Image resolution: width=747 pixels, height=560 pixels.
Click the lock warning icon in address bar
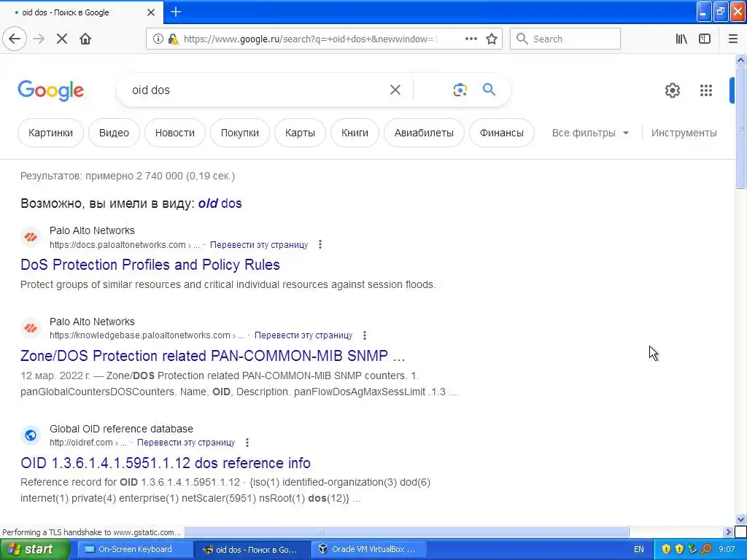(173, 39)
